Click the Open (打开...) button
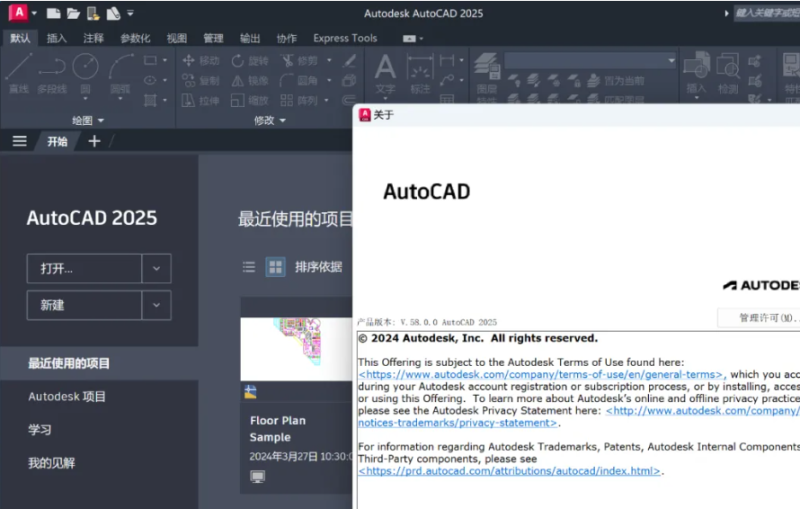The image size is (800, 509). pos(84,268)
